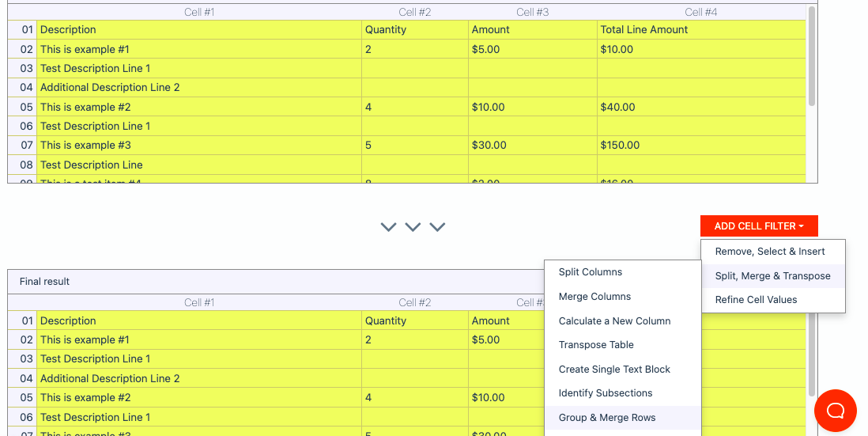The width and height of the screenshot is (868, 436).
Task: Open the ADD CELL FILTER dropdown
Action: tap(758, 226)
